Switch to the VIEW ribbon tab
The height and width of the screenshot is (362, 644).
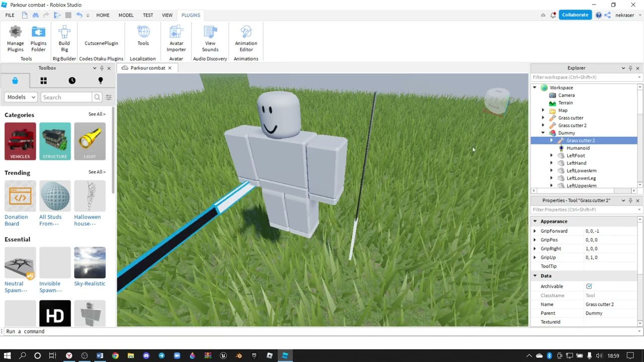[167, 15]
